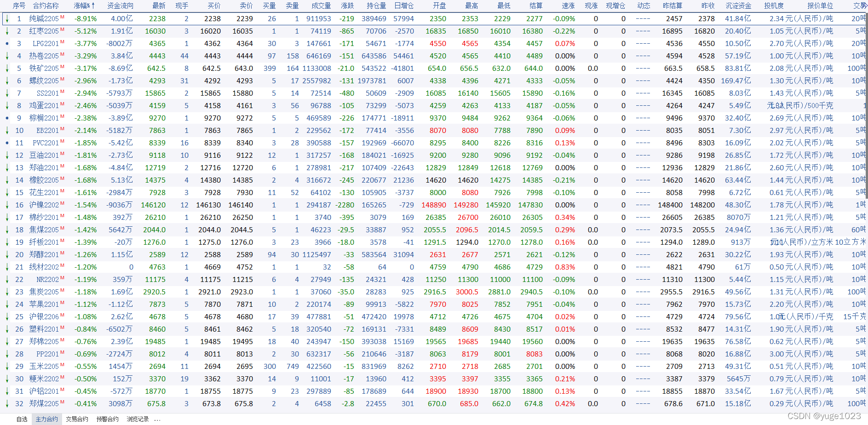This screenshot has height=425, width=868.
Task: Click the -8.91% change value
Action: [86, 19]
